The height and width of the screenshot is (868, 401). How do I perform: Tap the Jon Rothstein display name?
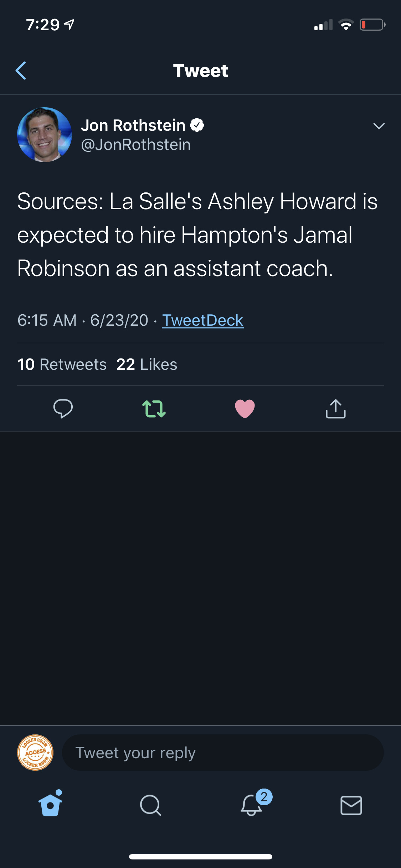pyautogui.click(x=133, y=125)
